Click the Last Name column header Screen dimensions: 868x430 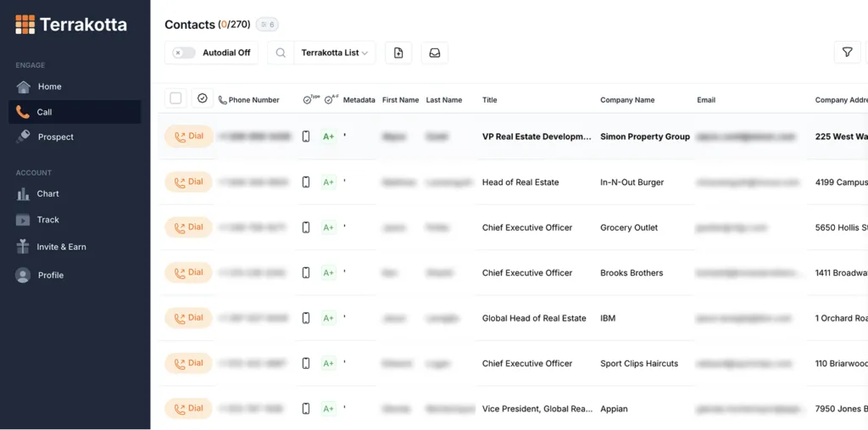(444, 100)
